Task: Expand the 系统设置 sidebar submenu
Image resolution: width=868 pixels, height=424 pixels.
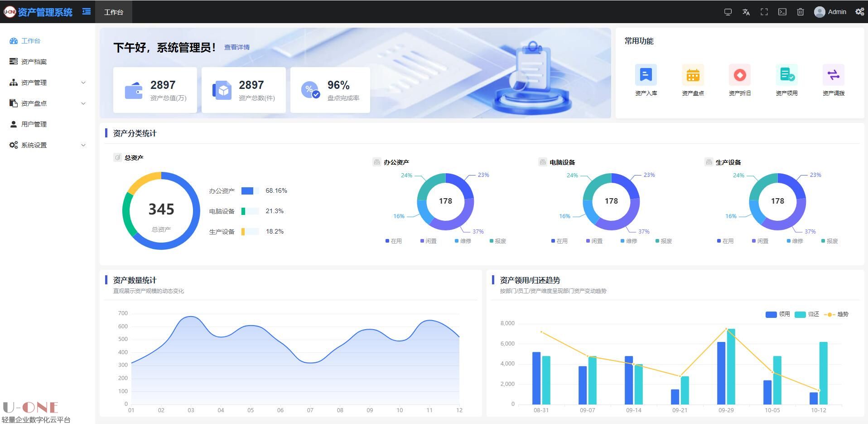Action: point(47,145)
